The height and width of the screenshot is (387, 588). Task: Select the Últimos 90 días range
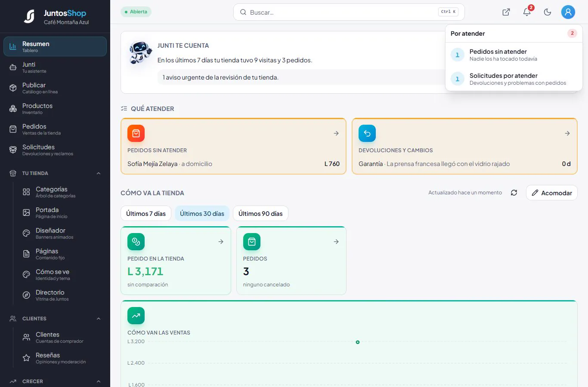point(260,213)
